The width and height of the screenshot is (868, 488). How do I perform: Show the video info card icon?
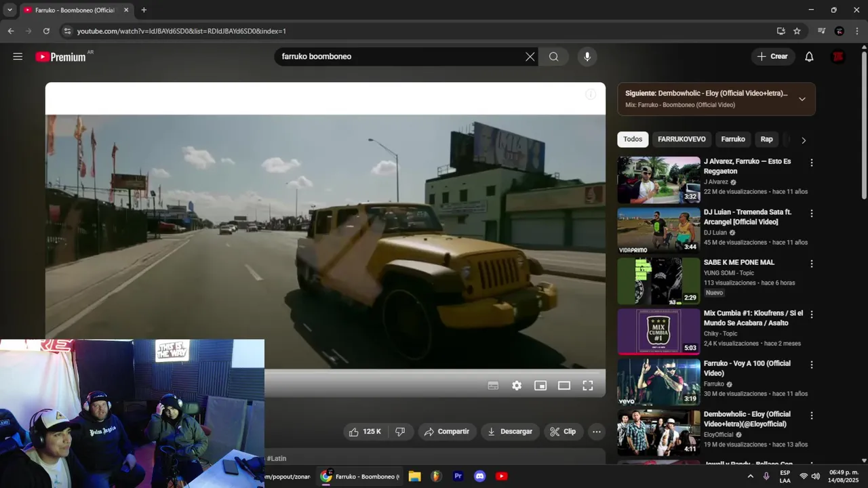[591, 94]
